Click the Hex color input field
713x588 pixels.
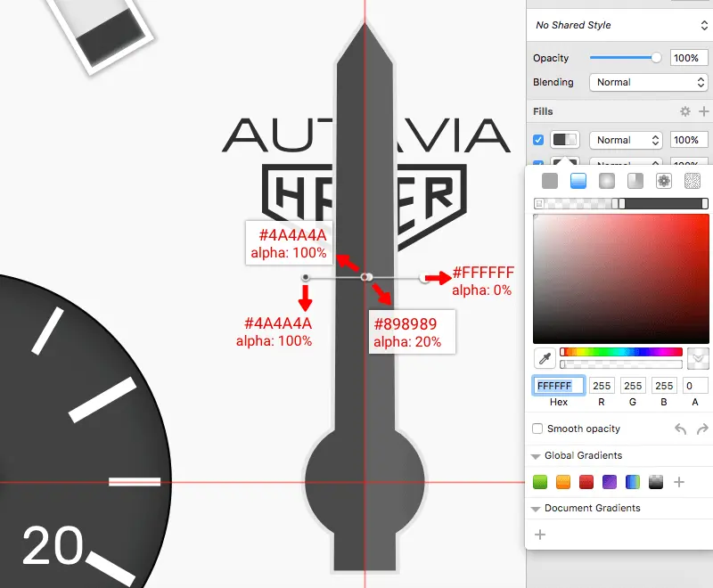click(x=559, y=386)
